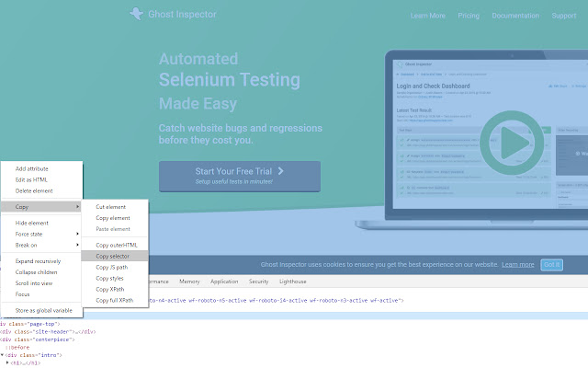Select the site-header div in DOM tree
Image resolution: width=588 pixels, height=368 pixels.
tap(48, 331)
